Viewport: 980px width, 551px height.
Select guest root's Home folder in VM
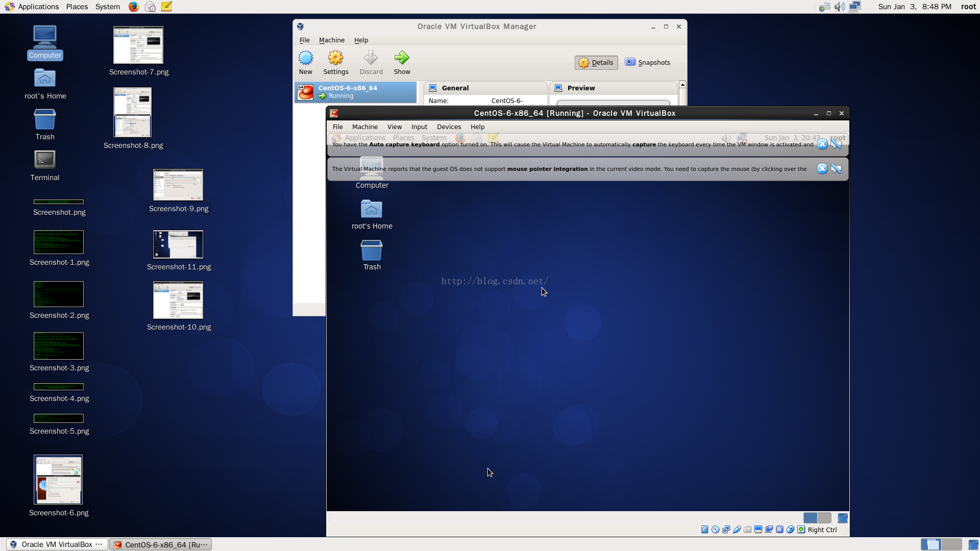(x=372, y=214)
